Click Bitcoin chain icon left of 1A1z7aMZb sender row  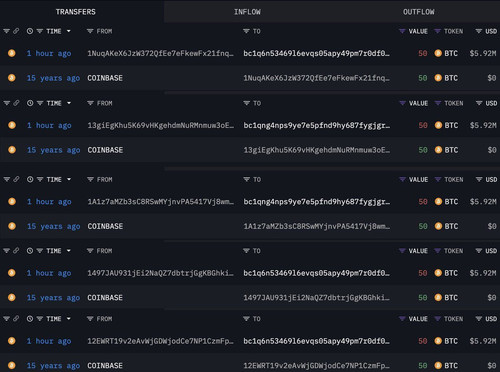pyautogui.click(x=12, y=202)
